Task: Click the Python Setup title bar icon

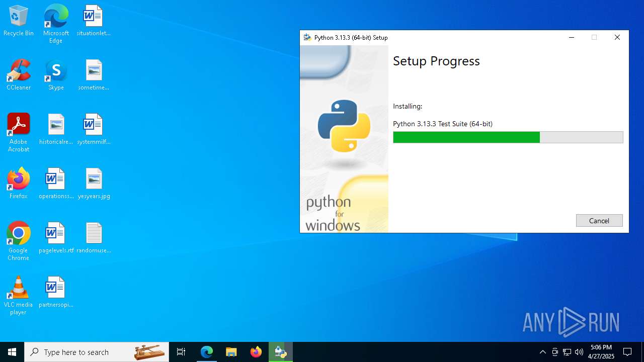Action: click(x=307, y=38)
